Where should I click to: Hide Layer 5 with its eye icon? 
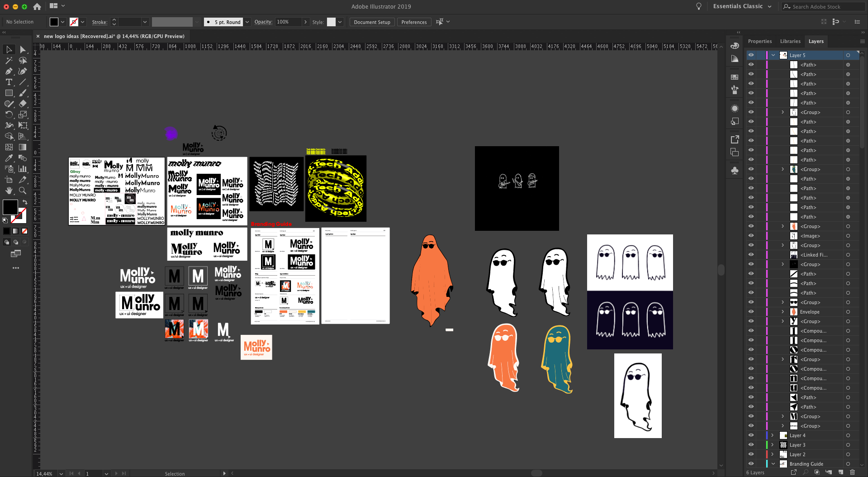[x=751, y=55]
